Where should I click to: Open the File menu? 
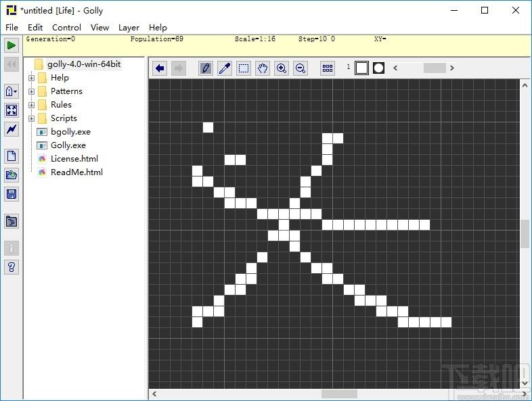click(x=12, y=28)
